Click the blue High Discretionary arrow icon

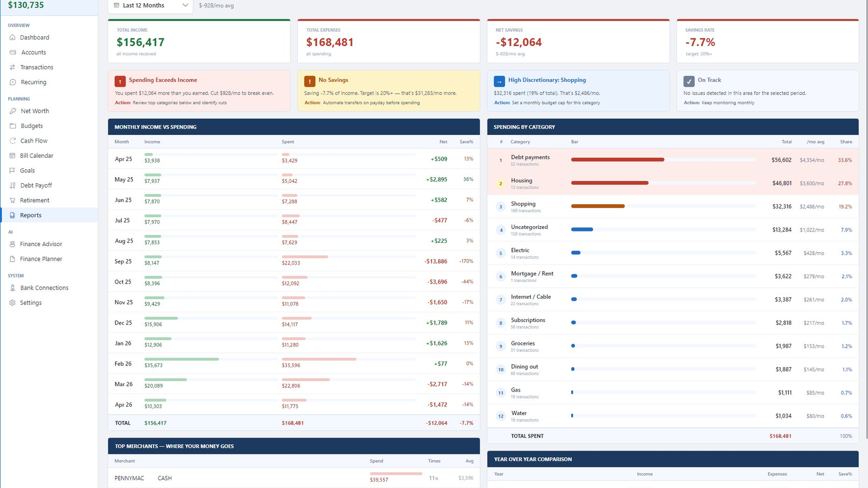499,81
